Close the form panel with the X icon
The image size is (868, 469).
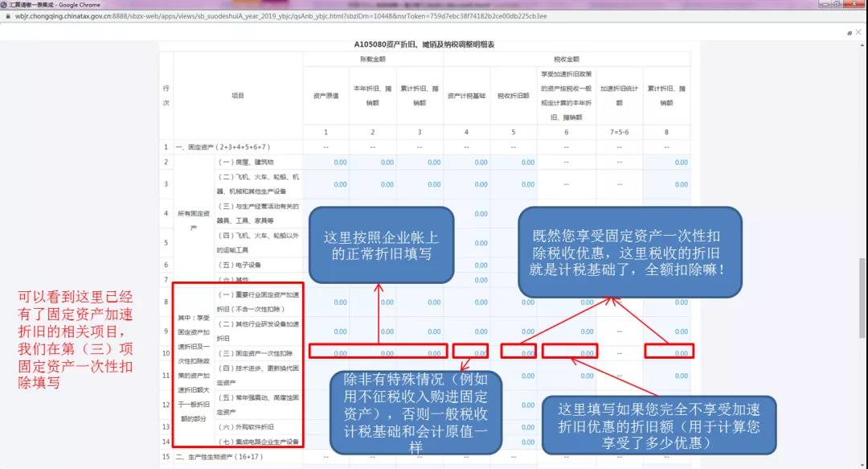pyautogui.click(x=859, y=33)
